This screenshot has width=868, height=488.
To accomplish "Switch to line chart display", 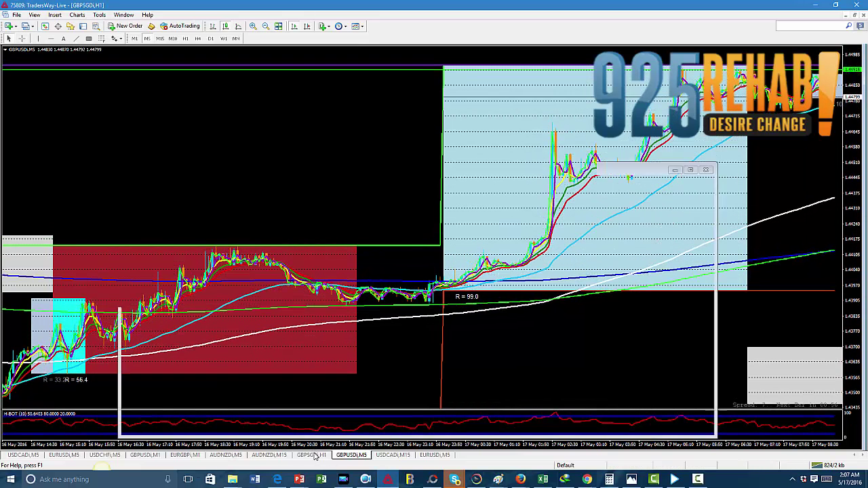I will [x=238, y=26].
